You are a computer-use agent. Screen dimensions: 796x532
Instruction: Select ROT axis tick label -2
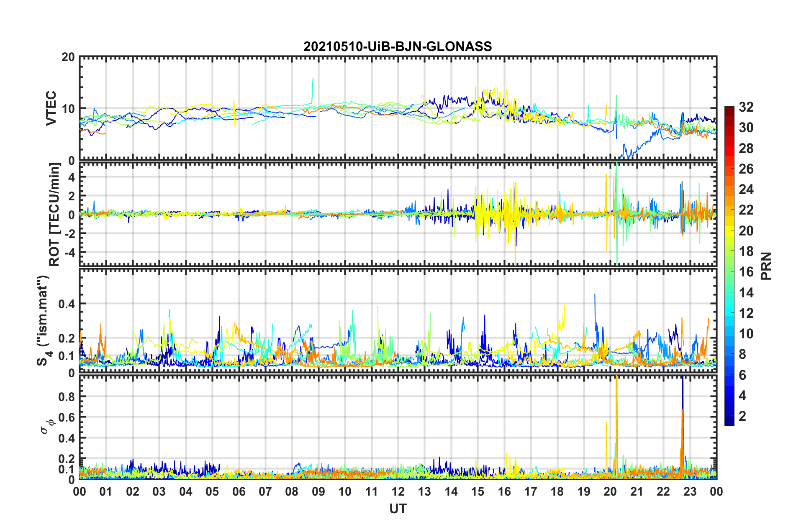coord(69,233)
